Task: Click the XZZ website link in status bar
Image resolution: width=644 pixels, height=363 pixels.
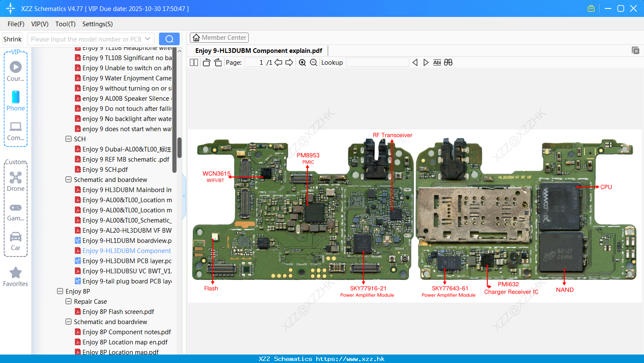Action: click(x=350, y=359)
